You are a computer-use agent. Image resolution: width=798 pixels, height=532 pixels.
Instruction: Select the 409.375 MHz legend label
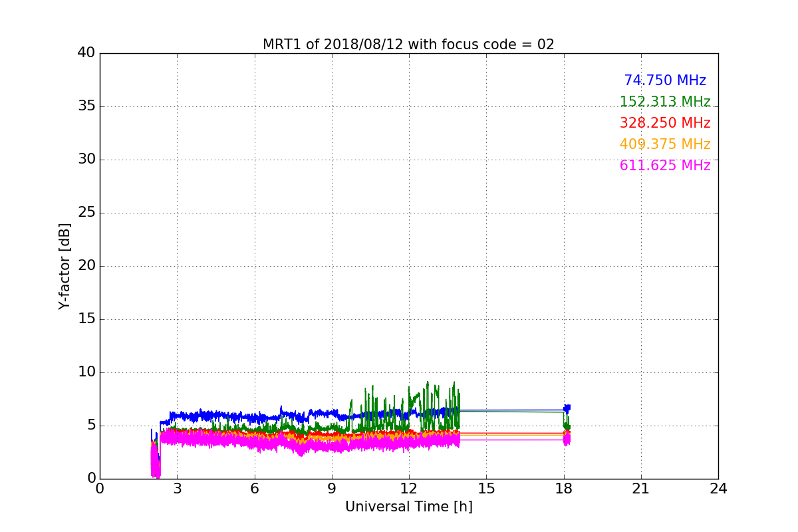click(x=665, y=144)
